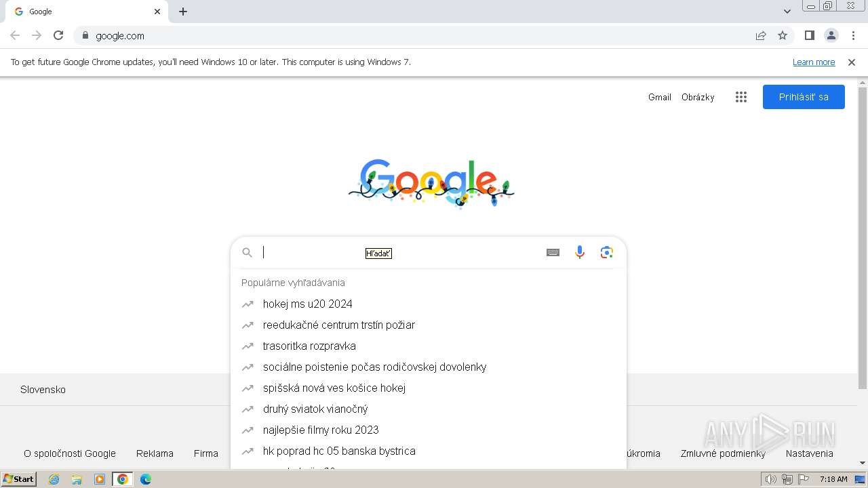Click the 7:18 AM system clock
The image size is (868, 488).
833,479
